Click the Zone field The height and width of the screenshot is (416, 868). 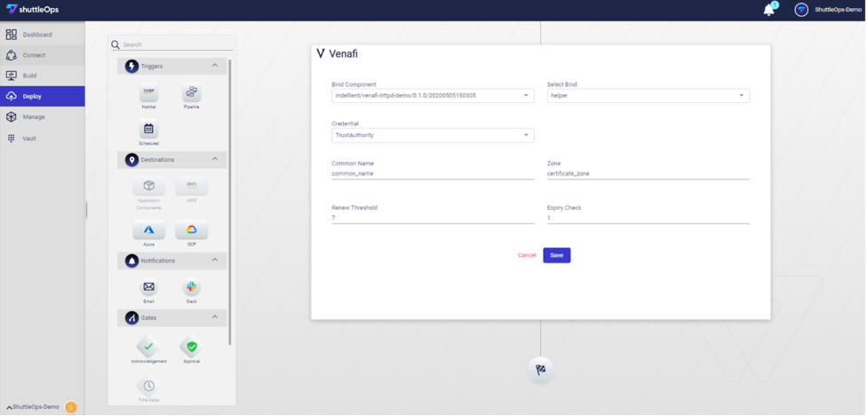(x=649, y=173)
